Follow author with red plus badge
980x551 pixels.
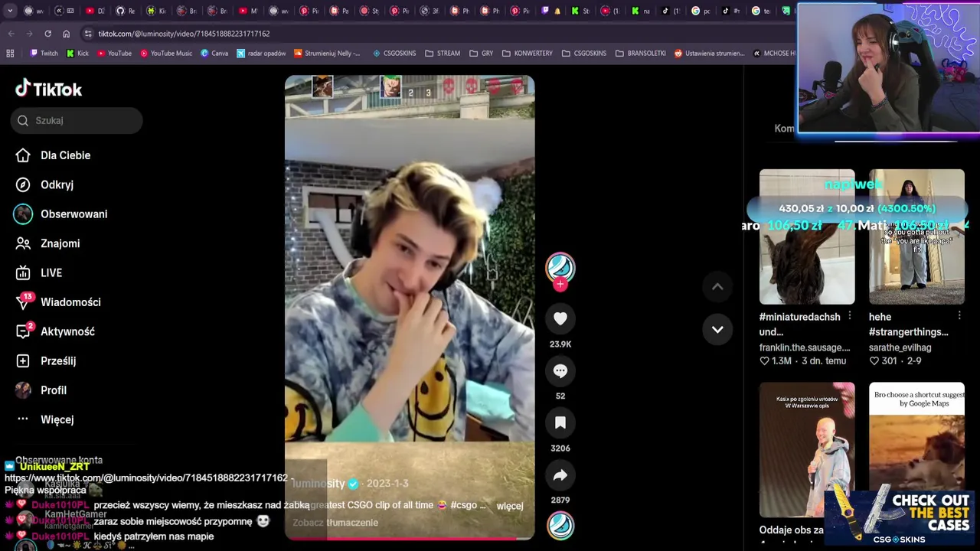560,284
